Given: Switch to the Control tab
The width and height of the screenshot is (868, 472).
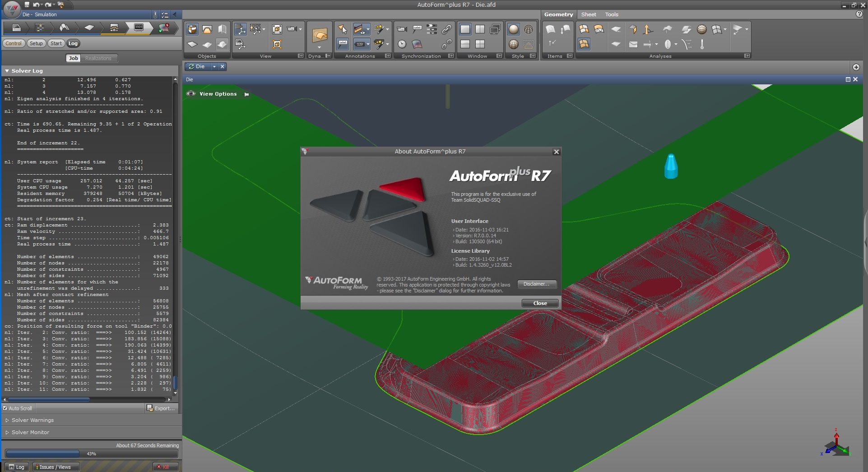Looking at the screenshot, I should pos(14,43).
